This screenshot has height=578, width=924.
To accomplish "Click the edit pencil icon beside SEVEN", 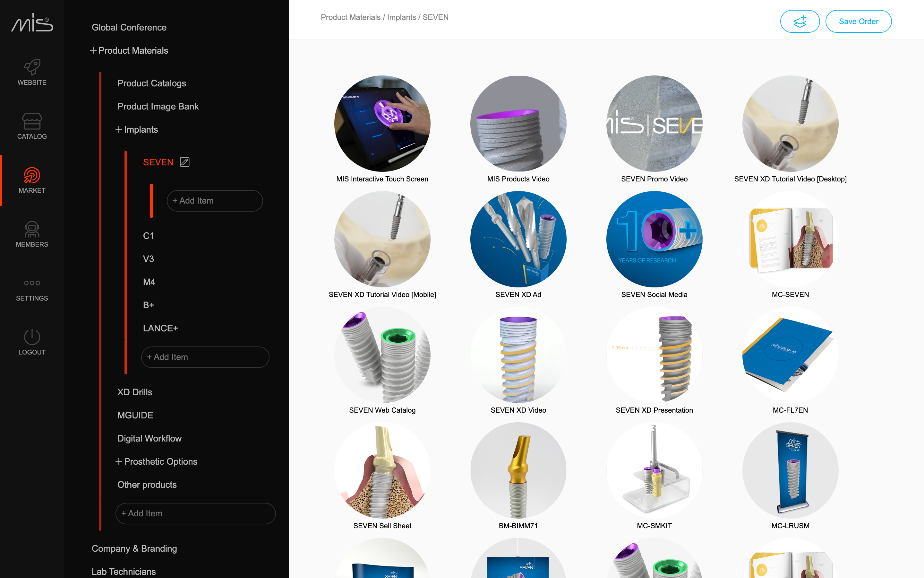I will pyautogui.click(x=185, y=162).
